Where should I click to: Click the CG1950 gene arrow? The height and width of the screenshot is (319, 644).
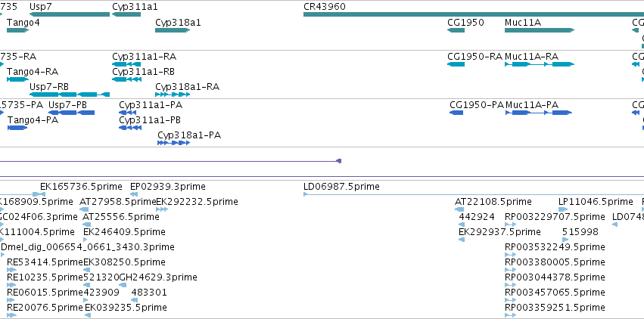click(456, 30)
